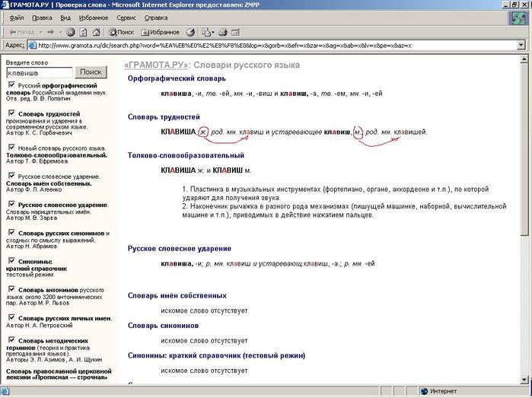Toggle the Словарь русских личных имен checkbox

[x=11, y=317]
